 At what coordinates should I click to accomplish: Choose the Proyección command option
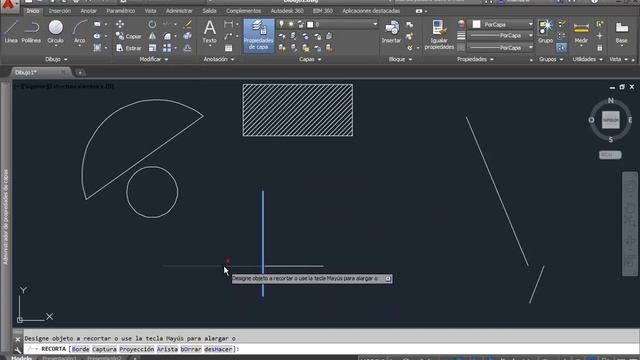[137, 349]
